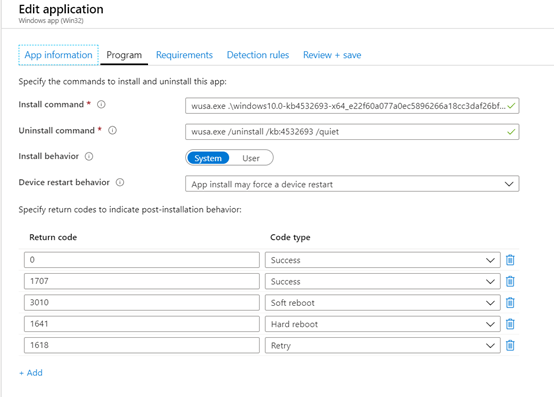The width and height of the screenshot is (554, 397).
Task: Click info icon next to Uninstall command
Action: (x=112, y=131)
